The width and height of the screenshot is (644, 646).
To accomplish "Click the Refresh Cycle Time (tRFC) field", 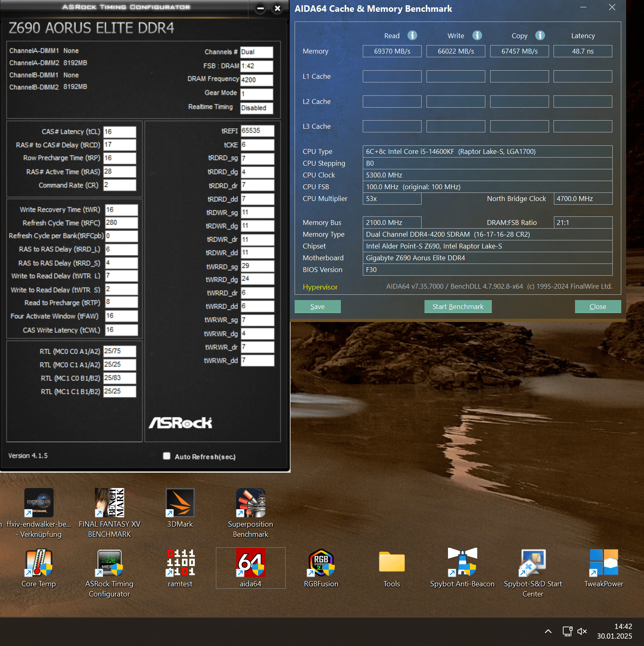I will (121, 223).
